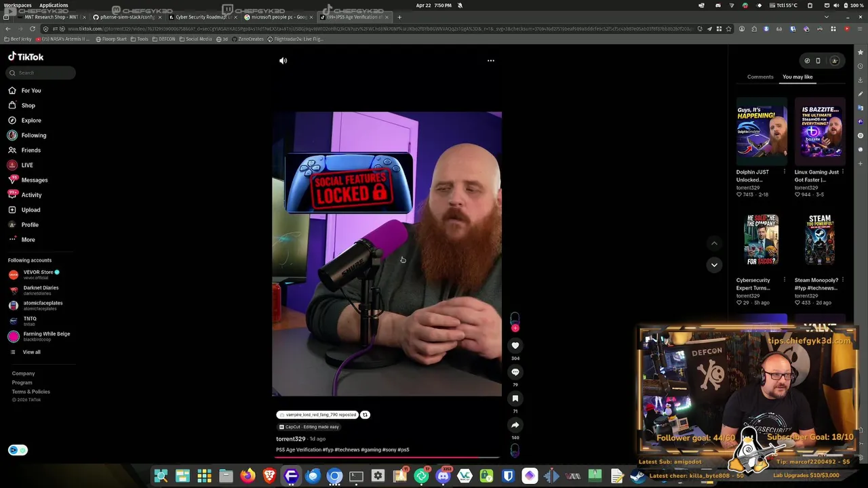Open the Messages inbox
The height and width of the screenshot is (488, 868).
[x=28, y=180]
